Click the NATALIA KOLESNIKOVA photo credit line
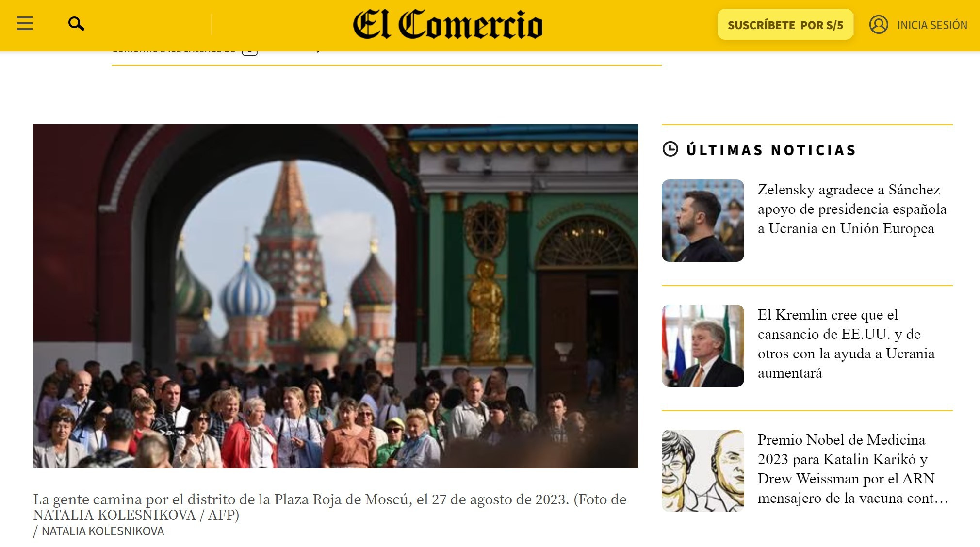 click(99, 531)
